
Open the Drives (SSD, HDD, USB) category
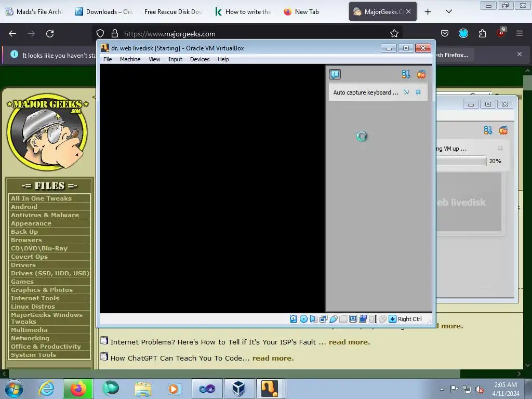(x=49, y=273)
